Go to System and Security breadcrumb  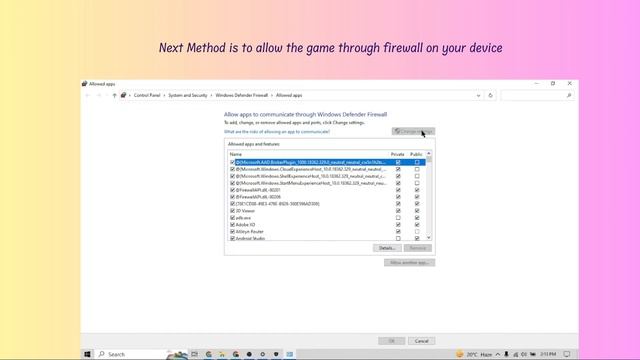(188, 96)
